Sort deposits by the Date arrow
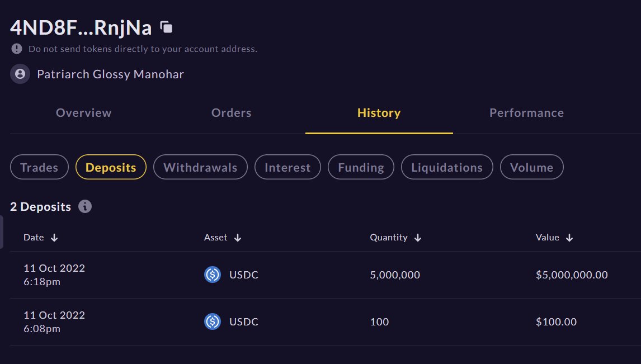Image resolution: width=641 pixels, height=364 pixels. (54, 238)
